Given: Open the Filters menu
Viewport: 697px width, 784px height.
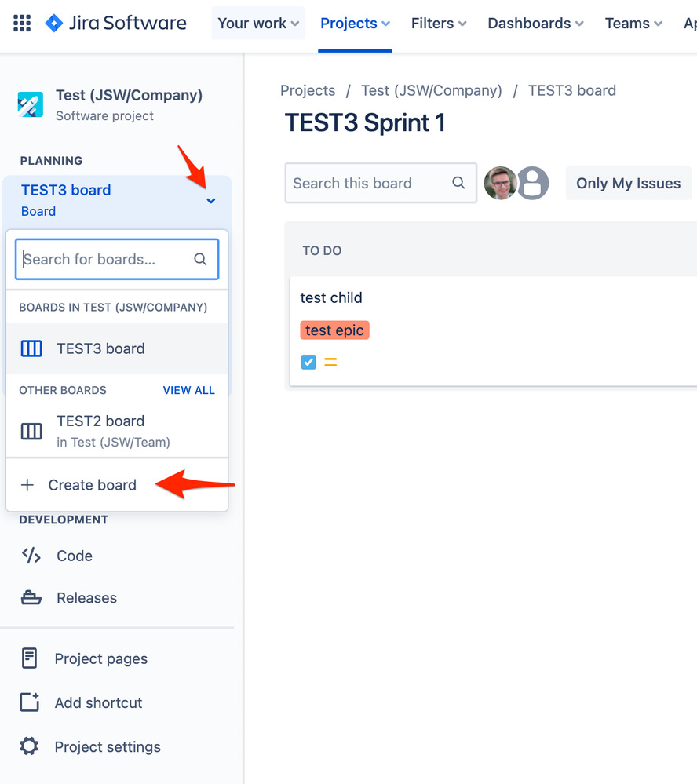Looking at the screenshot, I should tap(438, 23).
